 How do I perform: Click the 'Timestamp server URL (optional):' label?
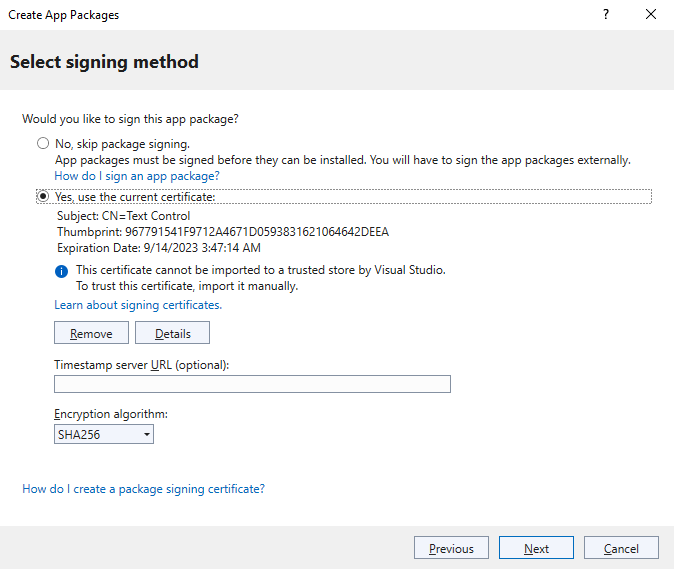[141, 365]
